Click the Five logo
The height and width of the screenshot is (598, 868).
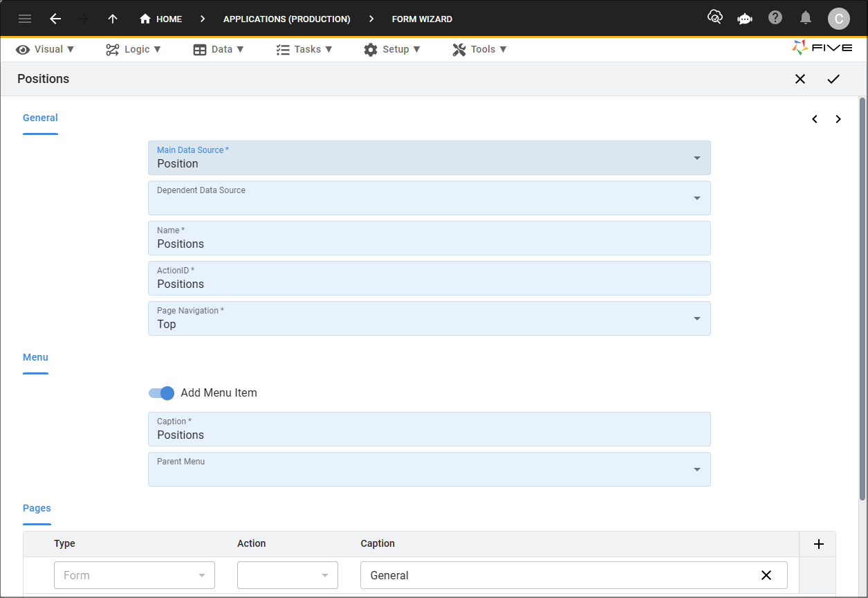(822, 48)
